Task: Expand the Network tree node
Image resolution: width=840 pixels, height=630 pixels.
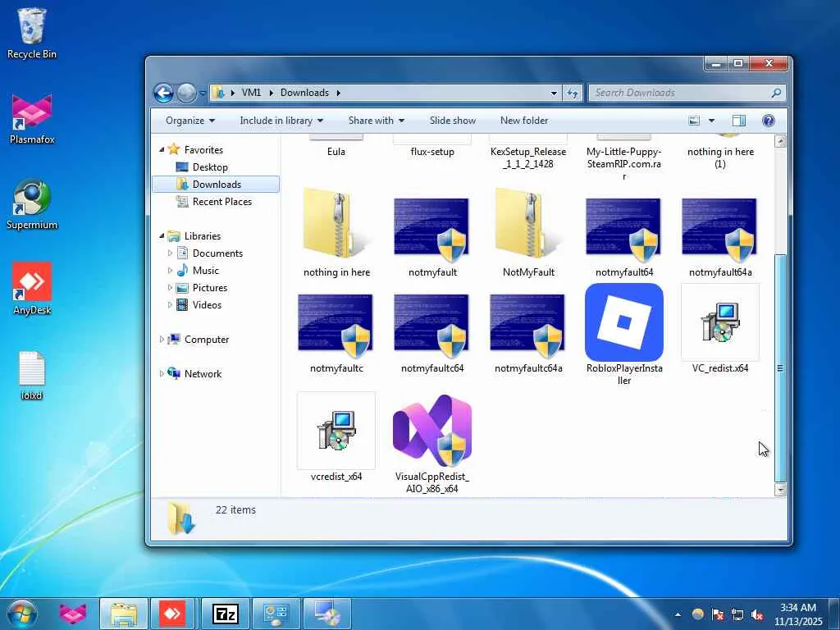Action: point(162,374)
